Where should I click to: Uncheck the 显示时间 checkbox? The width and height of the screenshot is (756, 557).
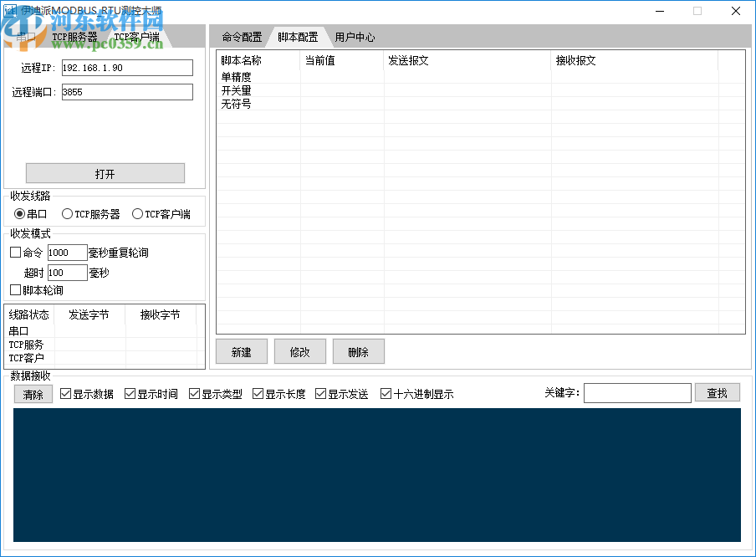[x=130, y=393]
